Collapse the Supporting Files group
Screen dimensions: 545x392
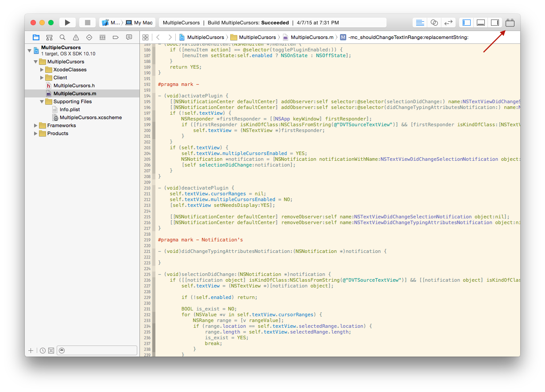tap(42, 101)
